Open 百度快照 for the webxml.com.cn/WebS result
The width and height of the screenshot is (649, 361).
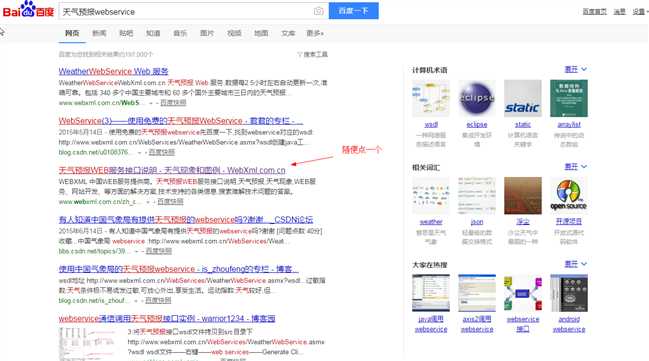pos(173,103)
